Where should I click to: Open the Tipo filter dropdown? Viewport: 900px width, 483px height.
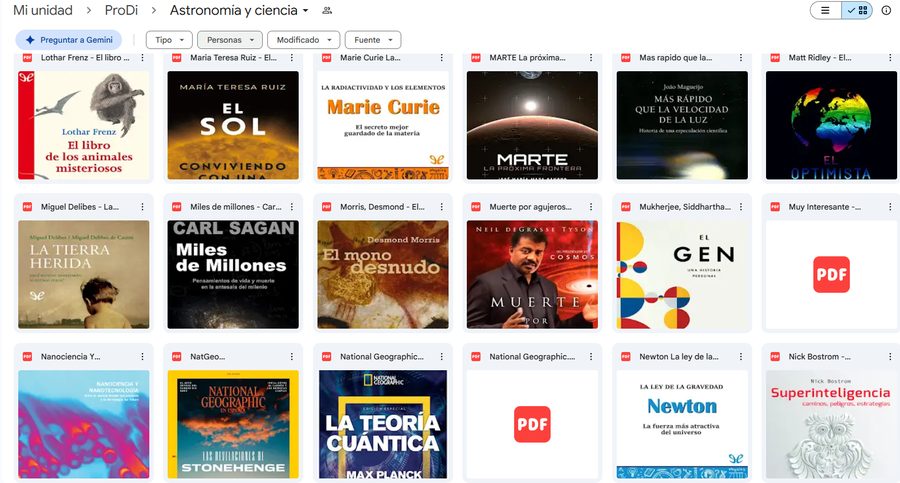click(x=169, y=40)
